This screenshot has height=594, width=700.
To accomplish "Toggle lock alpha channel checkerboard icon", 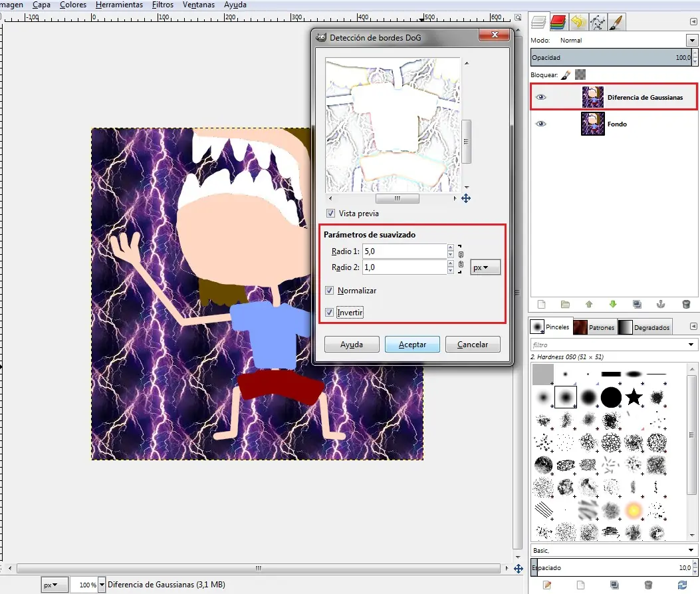I will 580,74.
